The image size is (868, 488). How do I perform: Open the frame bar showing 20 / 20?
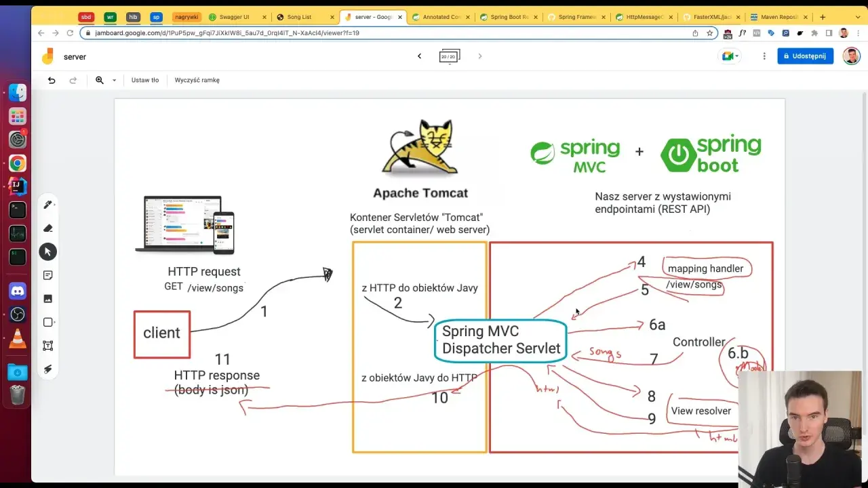[449, 56]
